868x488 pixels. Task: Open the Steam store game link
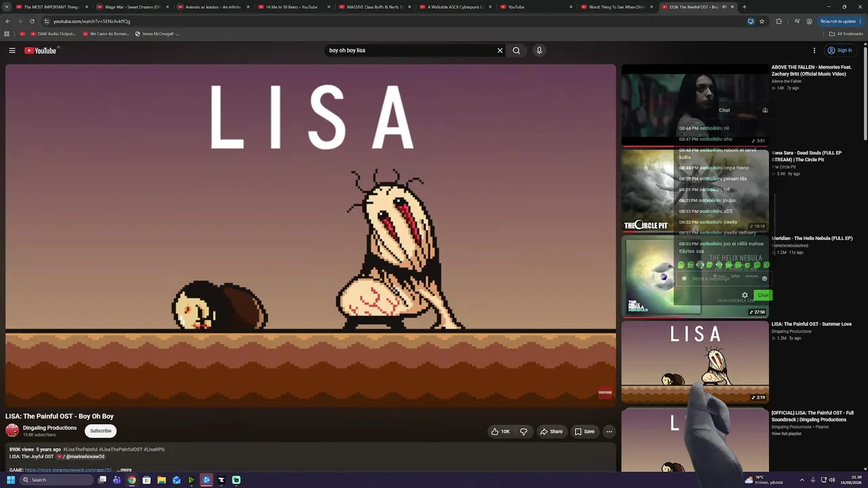click(68, 470)
